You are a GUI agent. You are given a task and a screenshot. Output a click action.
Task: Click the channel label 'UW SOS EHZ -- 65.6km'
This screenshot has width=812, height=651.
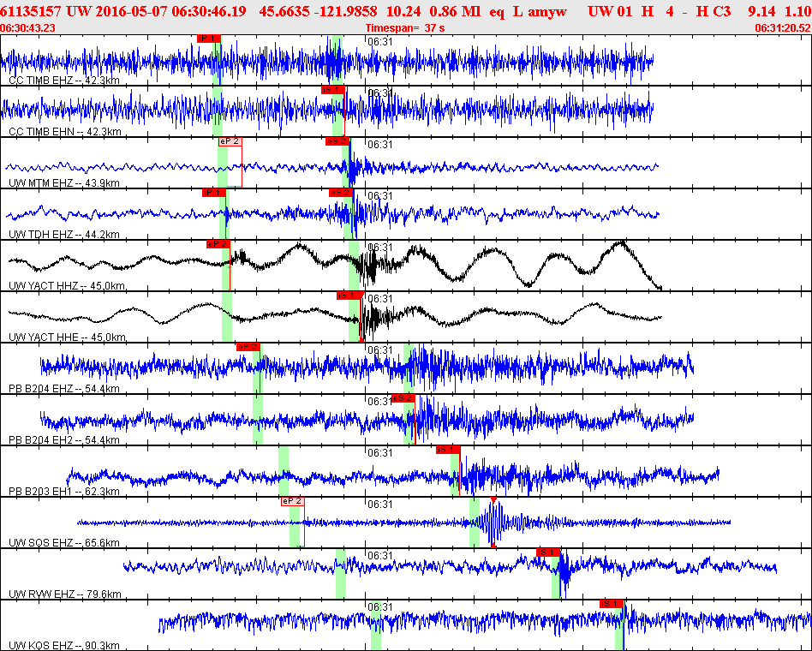(64, 543)
